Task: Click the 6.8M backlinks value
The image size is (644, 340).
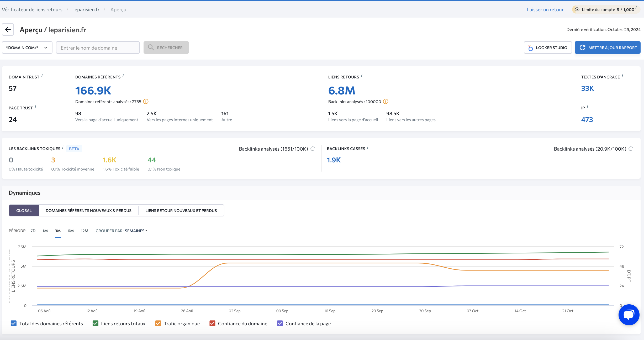Action: coord(341,91)
